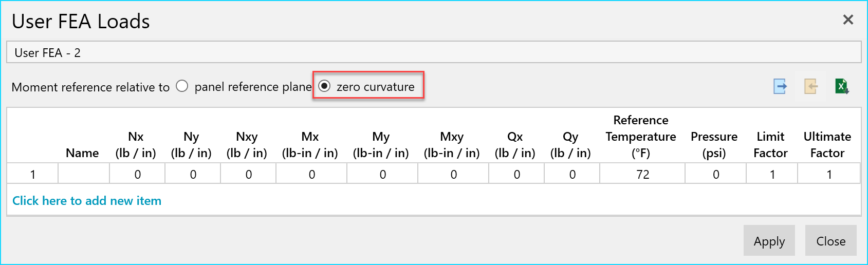Close the User FEA Loads dialog
868x265 pixels.
point(848,20)
